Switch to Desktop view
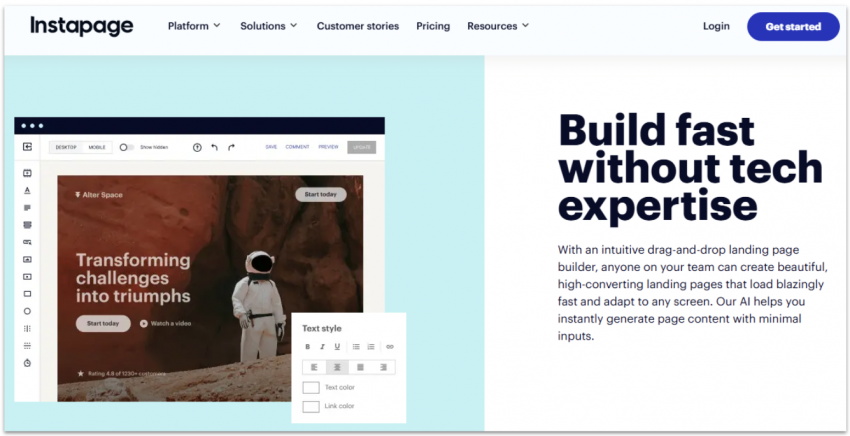This screenshot has width=850, height=436. pyautogui.click(x=66, y=148)
